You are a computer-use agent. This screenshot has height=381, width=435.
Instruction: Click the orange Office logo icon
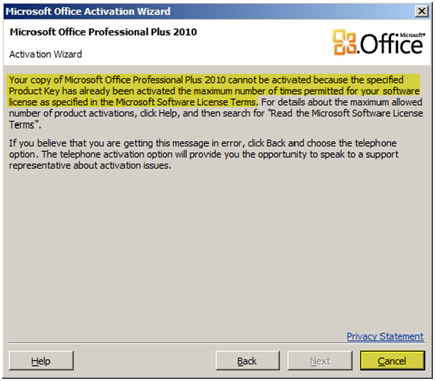(344, 42)
